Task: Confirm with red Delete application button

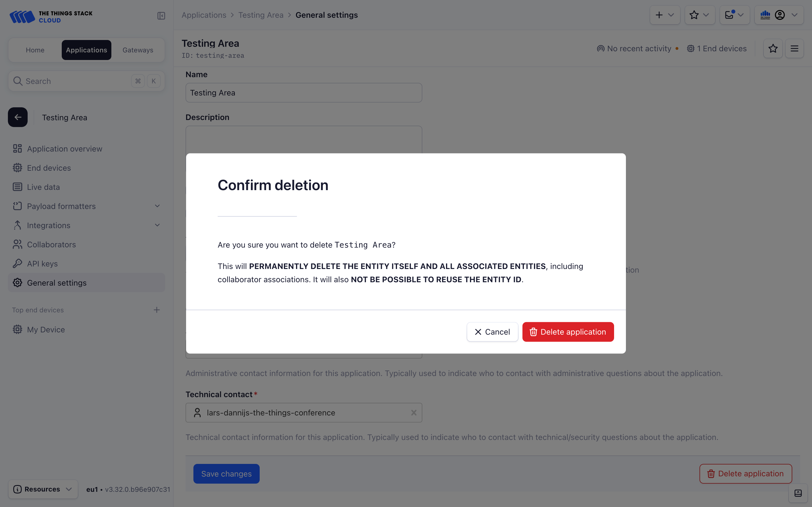Action: (568, 332)
